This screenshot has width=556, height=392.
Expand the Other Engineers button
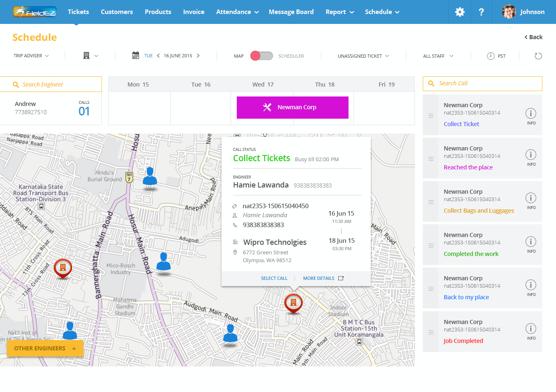coord(45,348)
